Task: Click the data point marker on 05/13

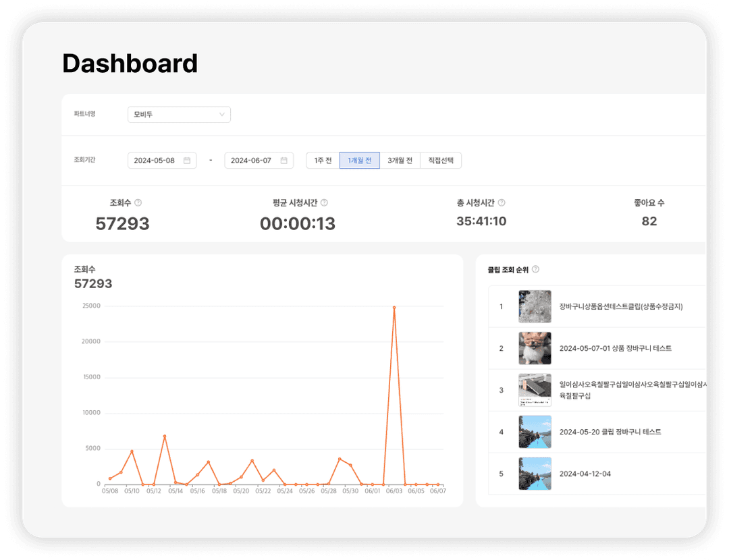Action: point(165,435)
